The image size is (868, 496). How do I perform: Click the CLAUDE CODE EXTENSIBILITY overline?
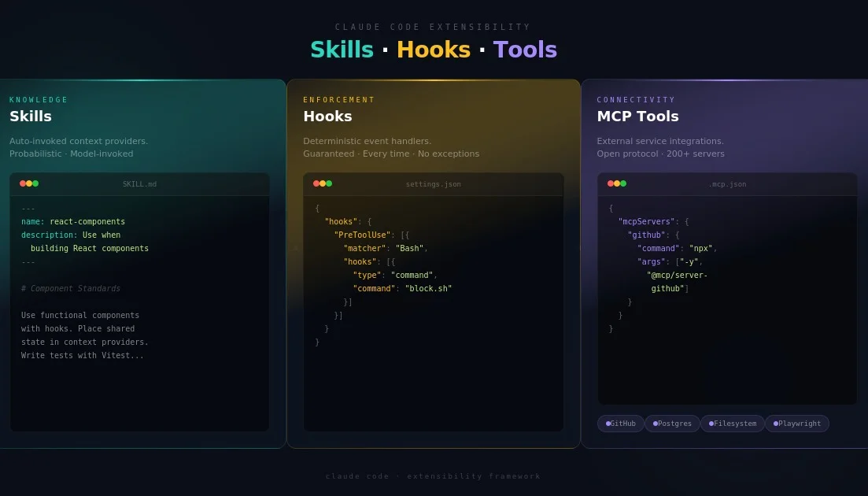(x=433, y=27)
